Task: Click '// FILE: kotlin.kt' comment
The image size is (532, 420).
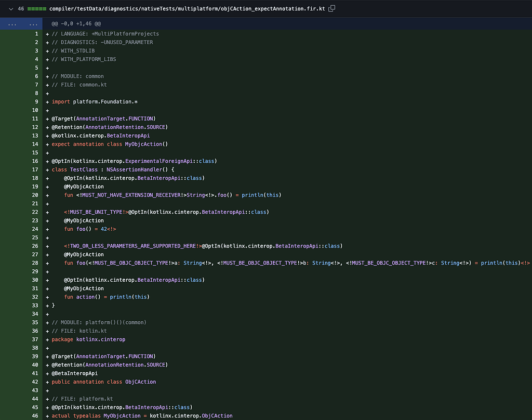Action: (79, 331)
